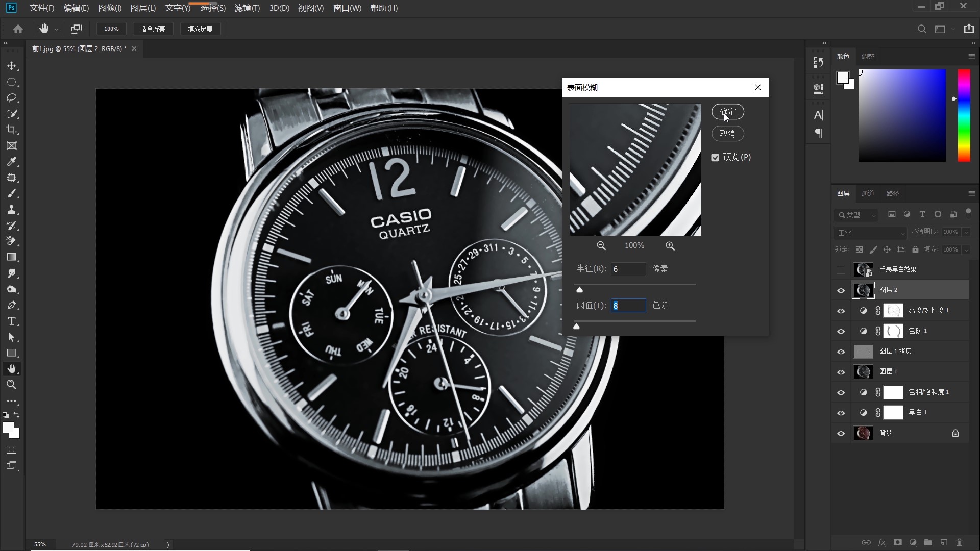Click the 适合屏幕 button
This screenshot has width=980, height=551.
pyautogui.click(x=153, y=29)
